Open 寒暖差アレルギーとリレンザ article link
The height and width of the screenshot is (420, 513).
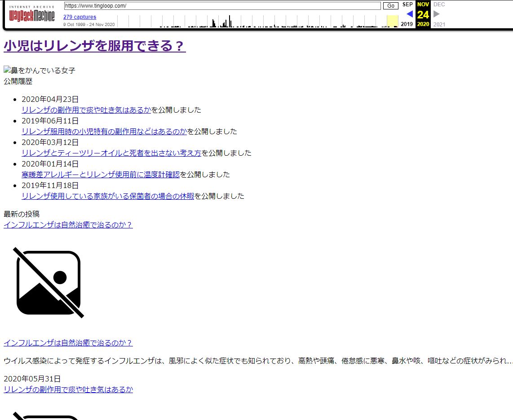tap(101, 175)
